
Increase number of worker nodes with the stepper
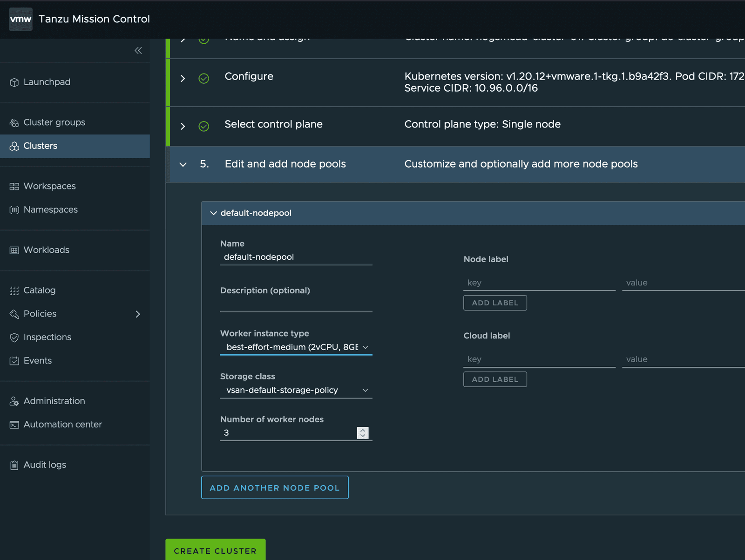[363, 430]
